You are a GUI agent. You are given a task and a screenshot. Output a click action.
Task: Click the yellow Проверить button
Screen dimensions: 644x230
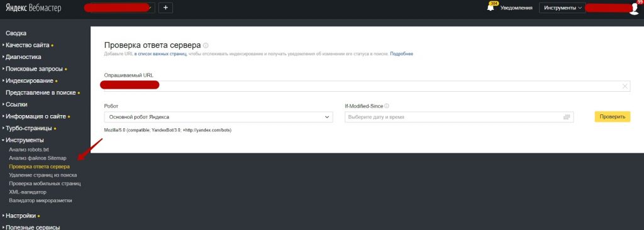click(613, 117)
